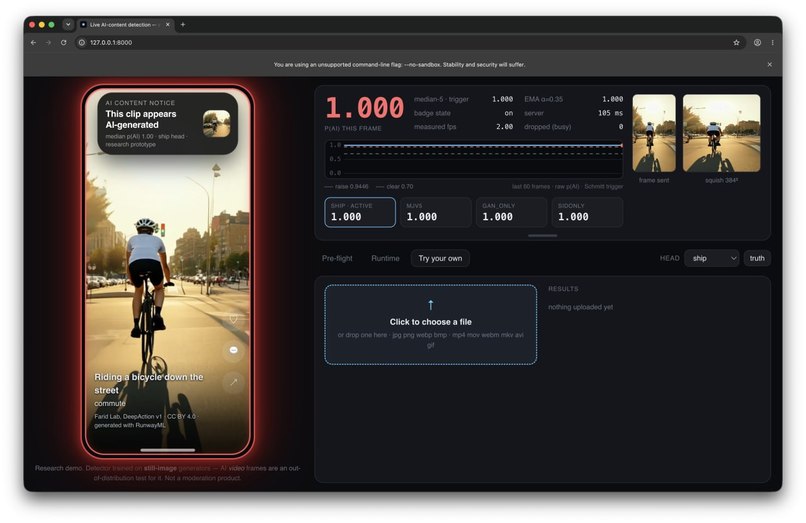
Task: Click the truth button
Action: (x=757, y=258)
